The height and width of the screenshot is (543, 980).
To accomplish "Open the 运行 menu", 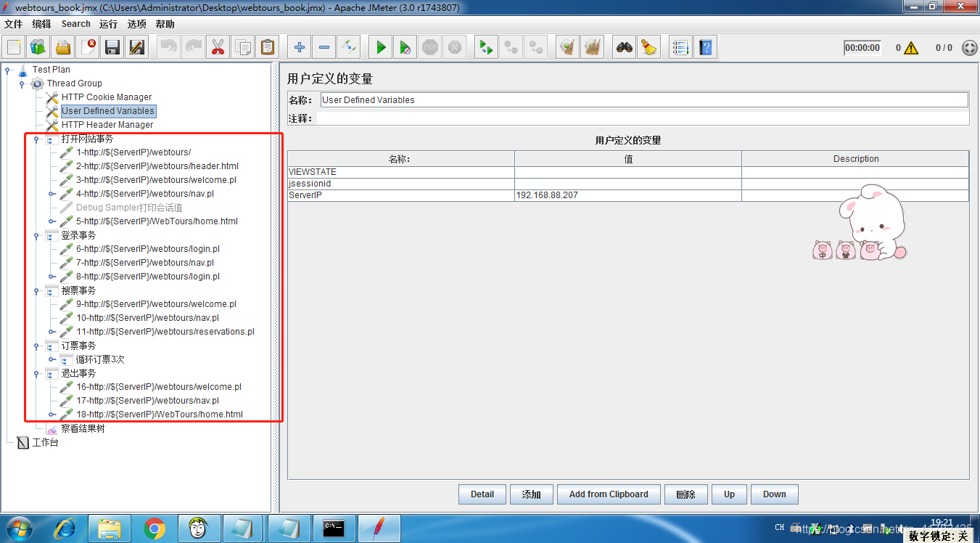I will coord(108,24).
